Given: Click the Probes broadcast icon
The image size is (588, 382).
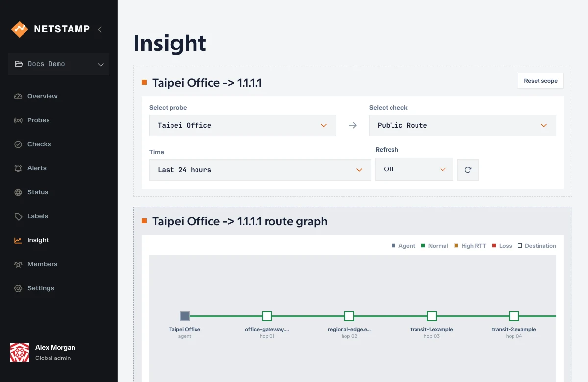Looking at the screenshot, I should 18,120.
